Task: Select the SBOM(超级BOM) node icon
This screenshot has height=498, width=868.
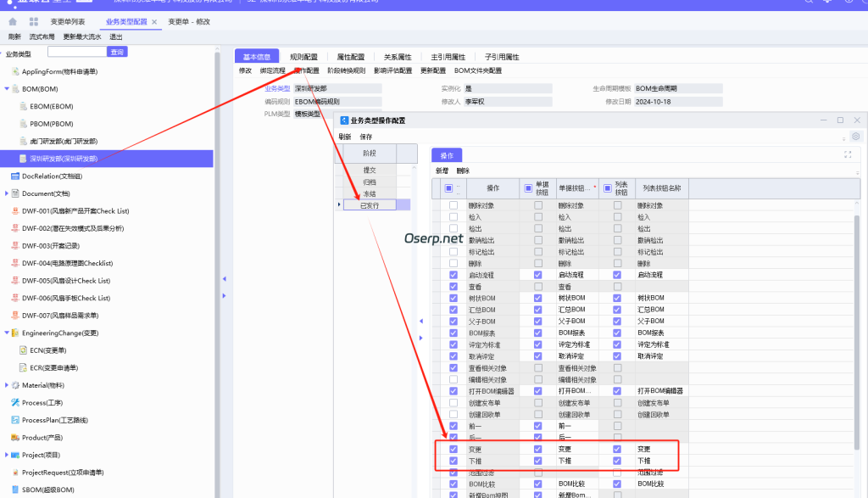Action: click(14, 490)
